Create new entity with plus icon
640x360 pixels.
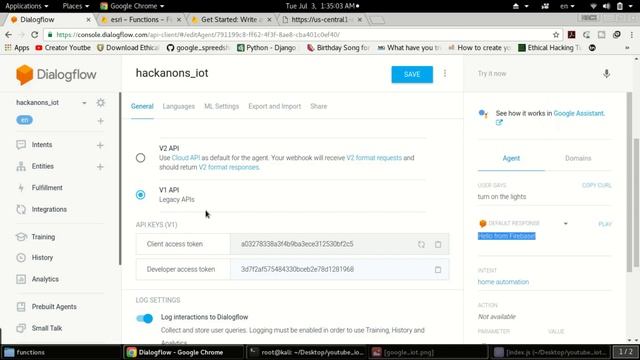(x=100, y=167)
